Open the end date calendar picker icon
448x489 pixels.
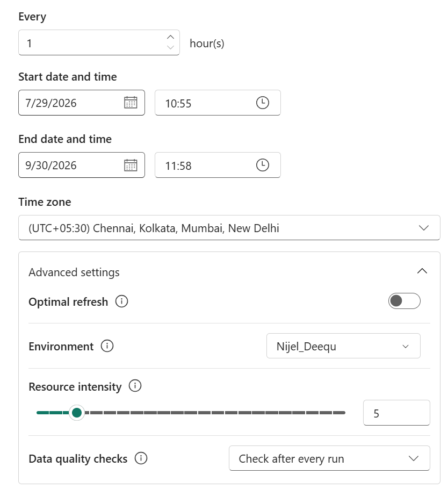pyautogui.click(x=131, y=165)
